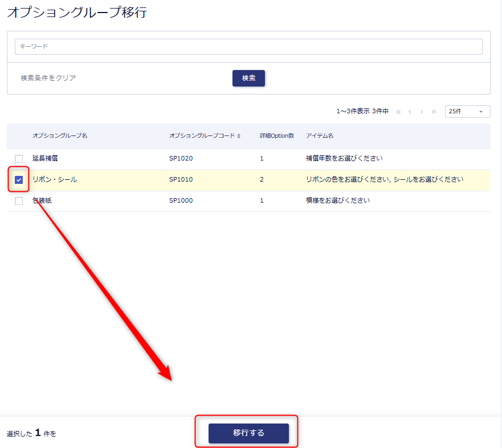Image resolution: width=502 pixels, height=448 pixels.
Task: Click sort icon beside オプショングループコード
Action: 239,136
